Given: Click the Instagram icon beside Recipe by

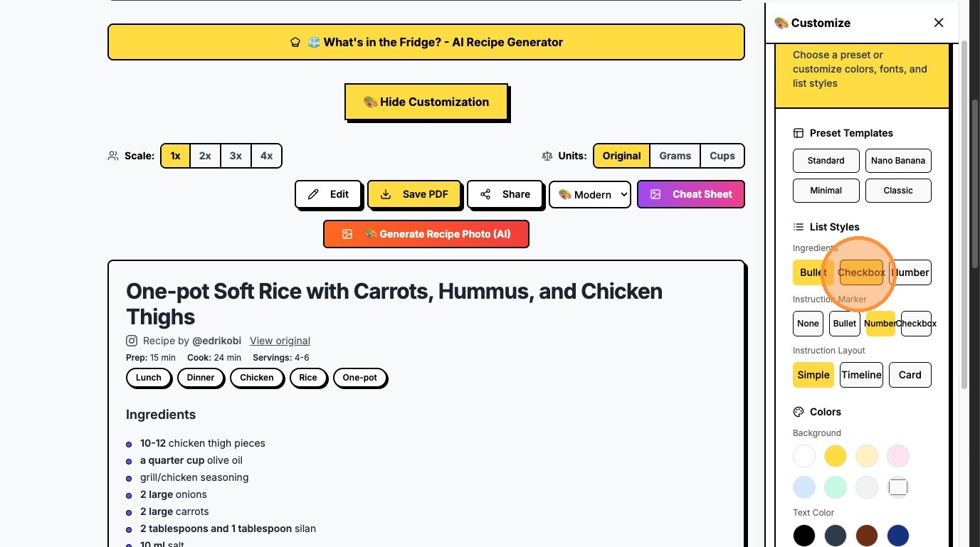Looking at the screenshot, I should click(132, 341).
